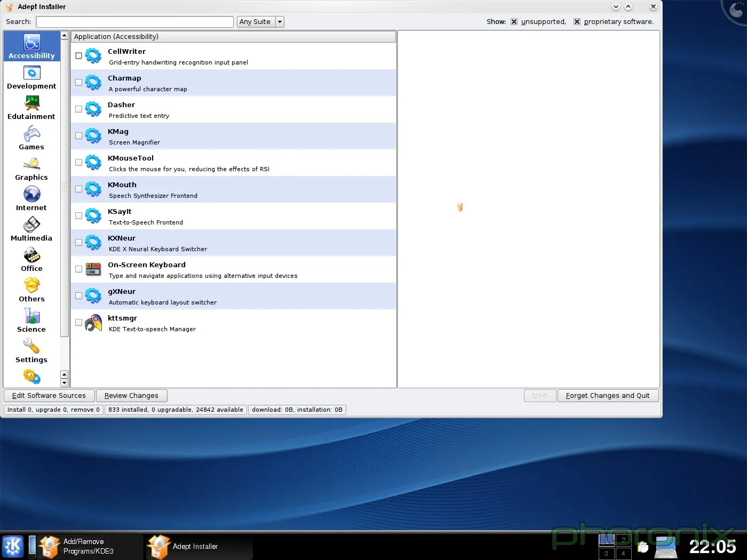Click the KMag application icon
Image resolution: width=747 pixels, height=560 pixels.
[x=93, y=135]
